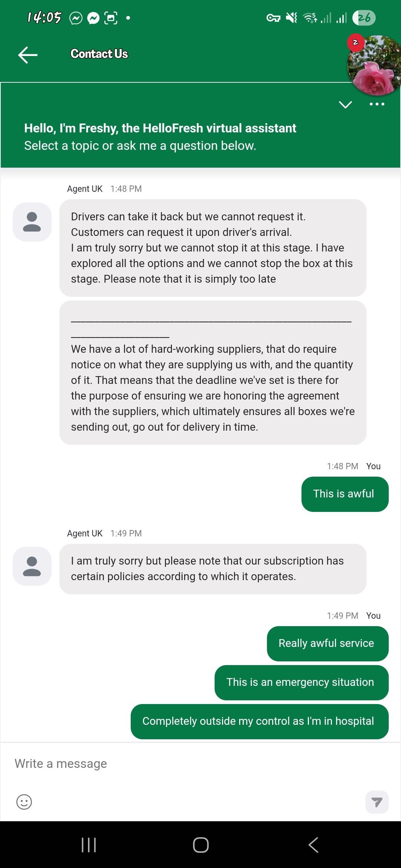This screenshot has width=401, height=868.
Task: Select the "Really awful service" message
Action: [x=327, y=644]
